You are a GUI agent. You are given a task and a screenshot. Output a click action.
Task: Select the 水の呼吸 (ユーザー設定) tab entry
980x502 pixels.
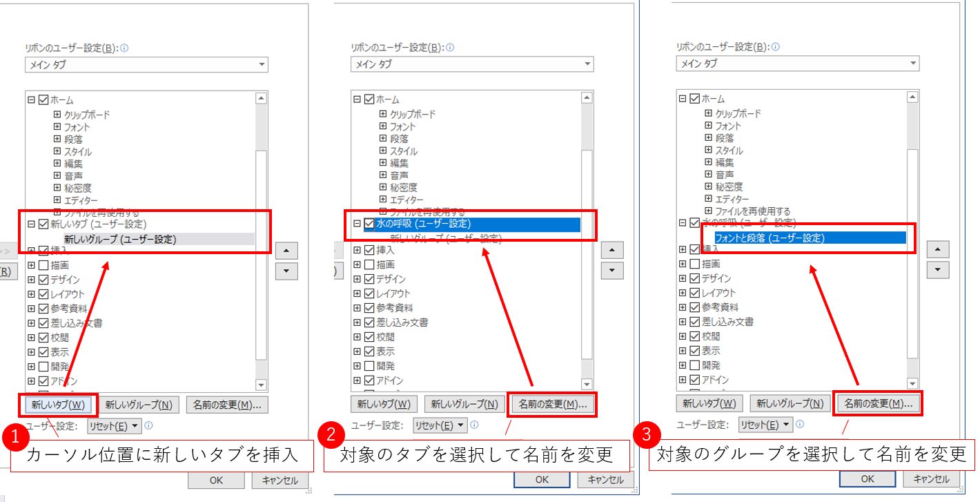click(424, 224)
